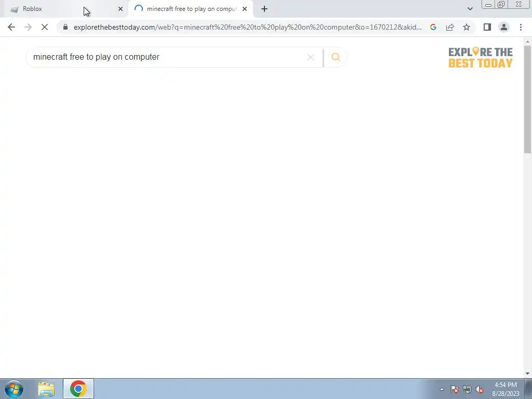
Task: Click the scrollbar down arrow
Action: click(528, 374)
